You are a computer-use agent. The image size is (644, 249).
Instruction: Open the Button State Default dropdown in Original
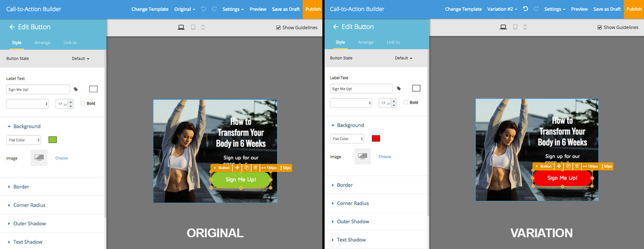pyautogui.click(x=80, y=58)
